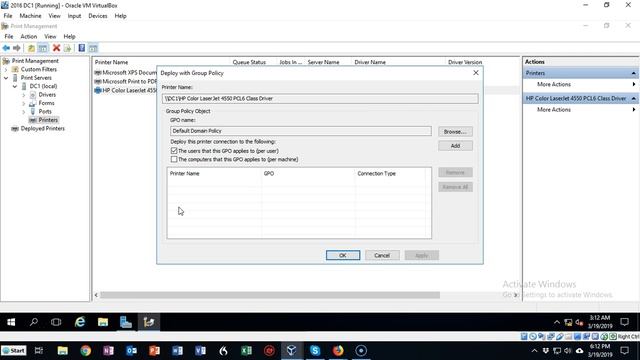Click the Export List toolbar icon

(x=67, y=48)
